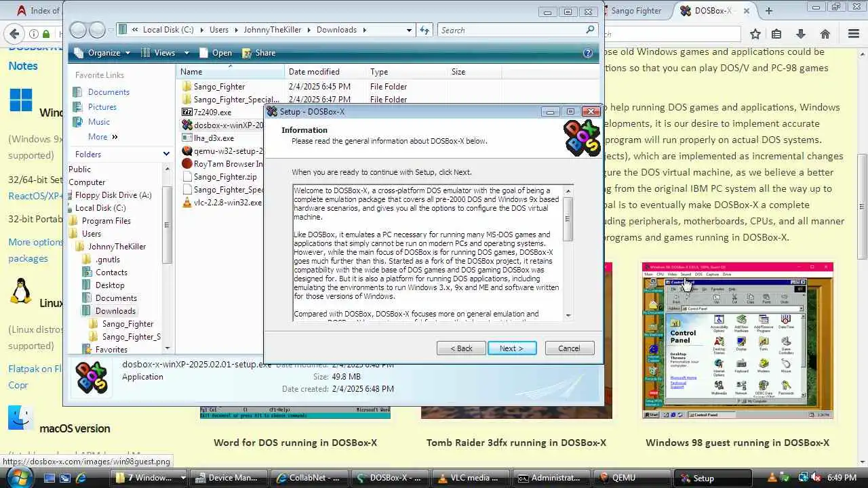Click the Explorer Back arrow button
This screenshot has width=868, height=488.
(x=79, y=30)
